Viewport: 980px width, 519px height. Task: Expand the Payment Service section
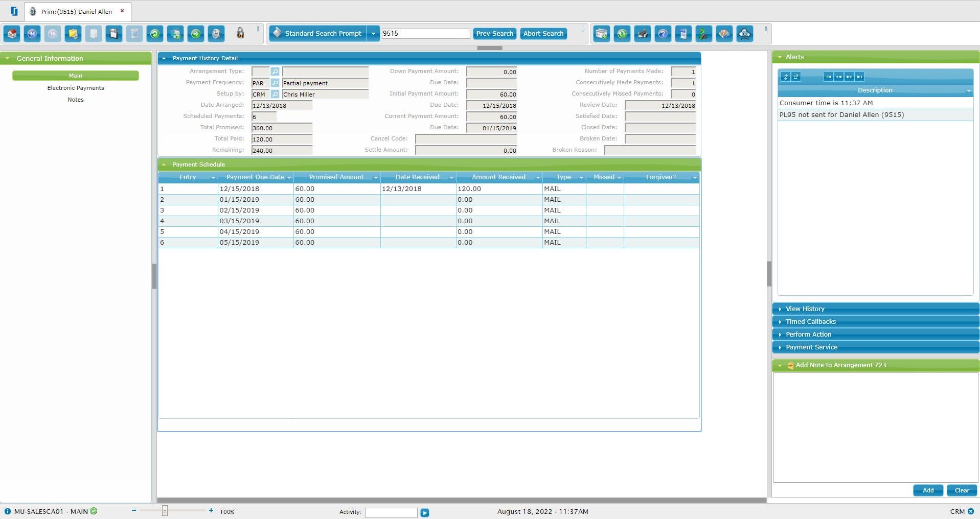point(876,347)
